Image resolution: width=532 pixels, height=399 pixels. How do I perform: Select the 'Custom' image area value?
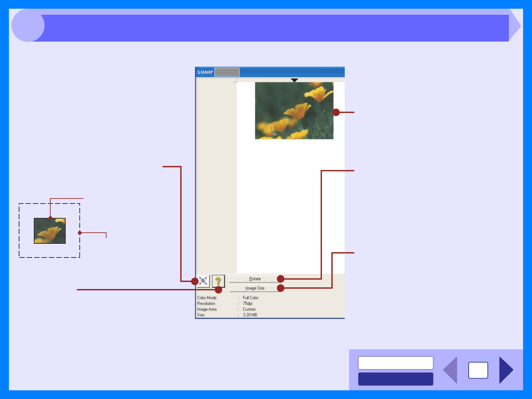tap(249, 309)
